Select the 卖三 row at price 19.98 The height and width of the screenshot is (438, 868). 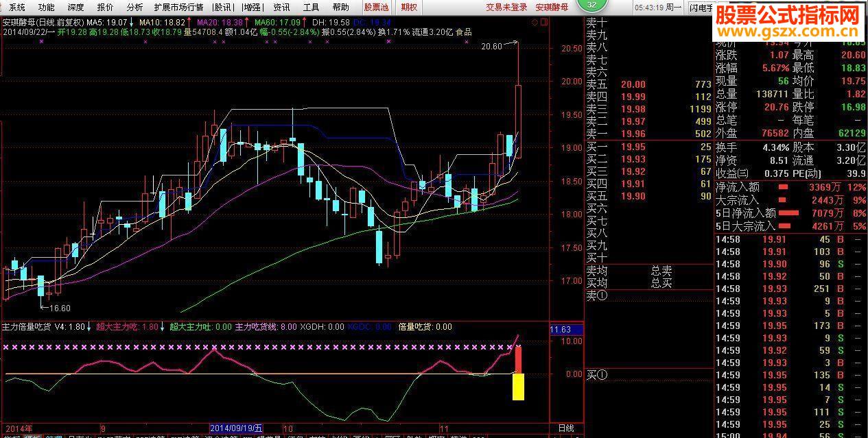point(648,109)
